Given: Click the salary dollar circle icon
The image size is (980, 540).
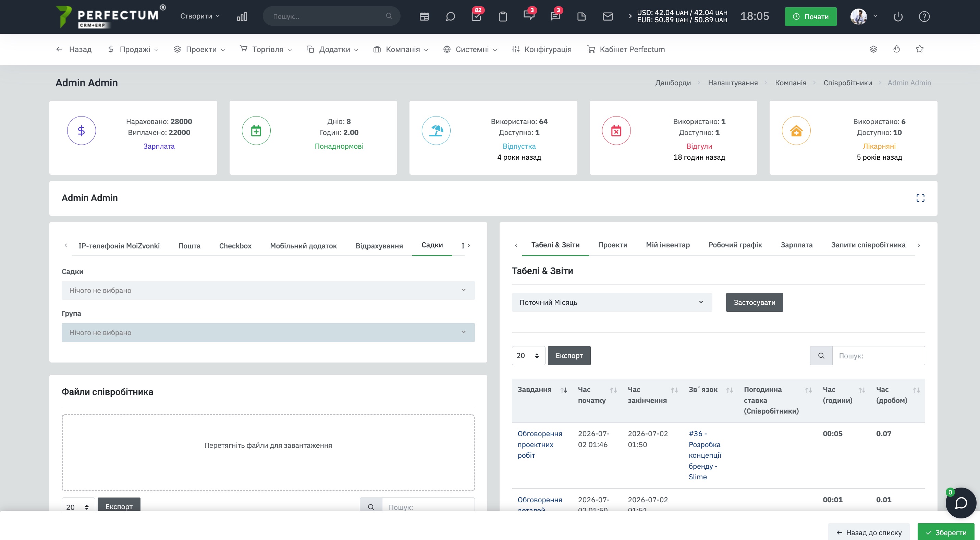Looking at the screenshot, I should click(81, 131).
